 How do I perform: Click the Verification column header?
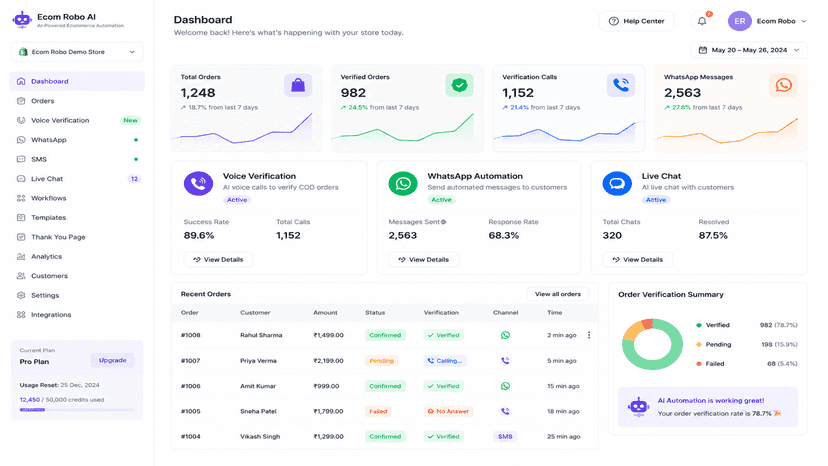441,312
